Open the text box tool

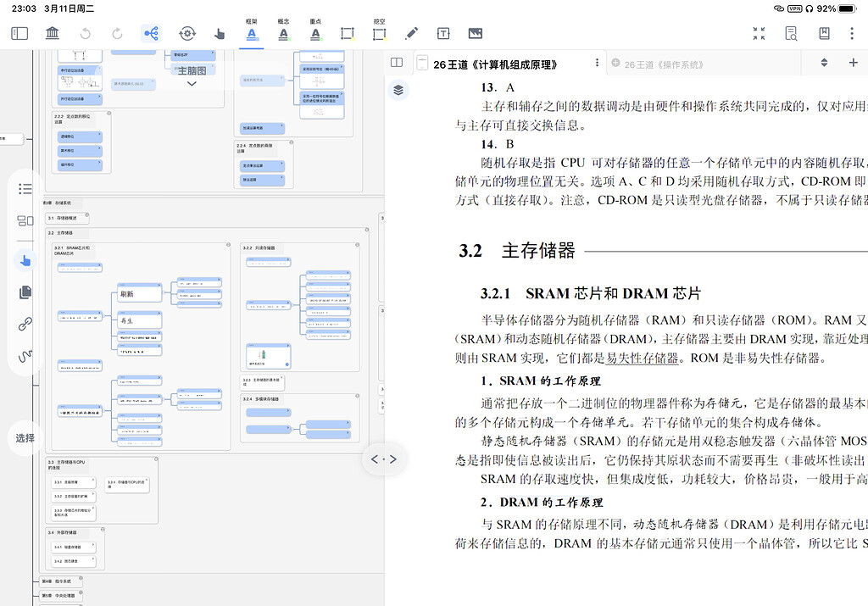tap(442, 33)
